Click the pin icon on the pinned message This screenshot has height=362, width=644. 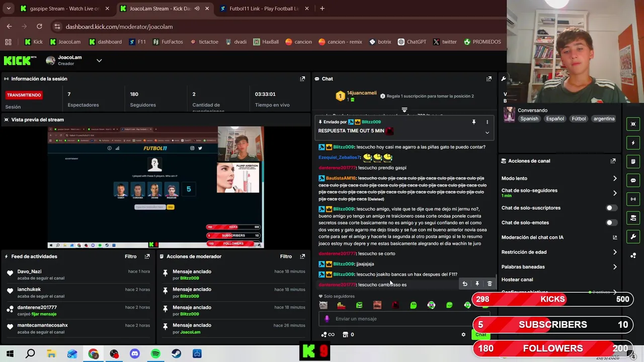pyautogui.click(x=473, y=122)
